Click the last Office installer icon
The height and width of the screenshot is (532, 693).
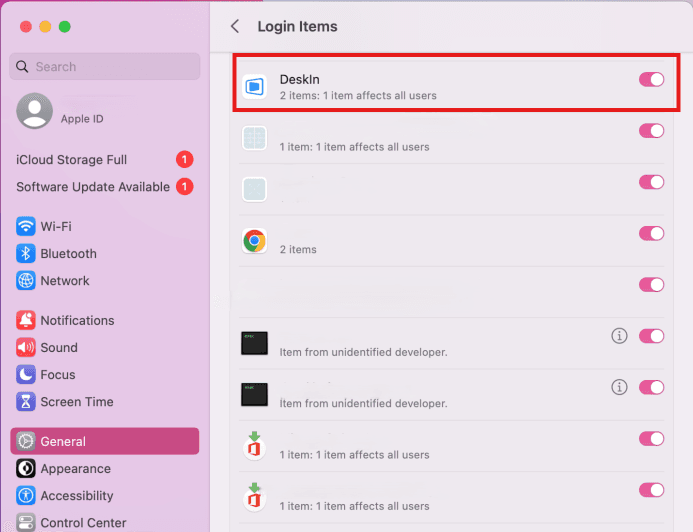tap(255, 497)
